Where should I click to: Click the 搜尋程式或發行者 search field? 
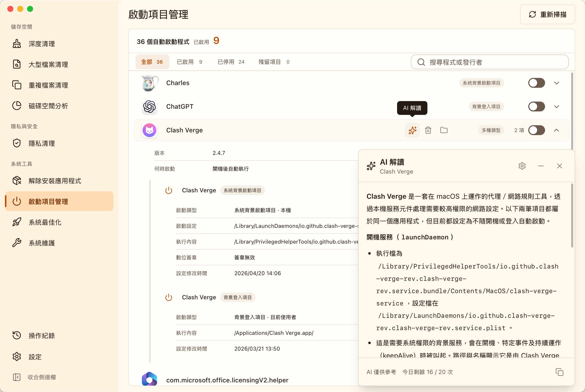(490, 62)
